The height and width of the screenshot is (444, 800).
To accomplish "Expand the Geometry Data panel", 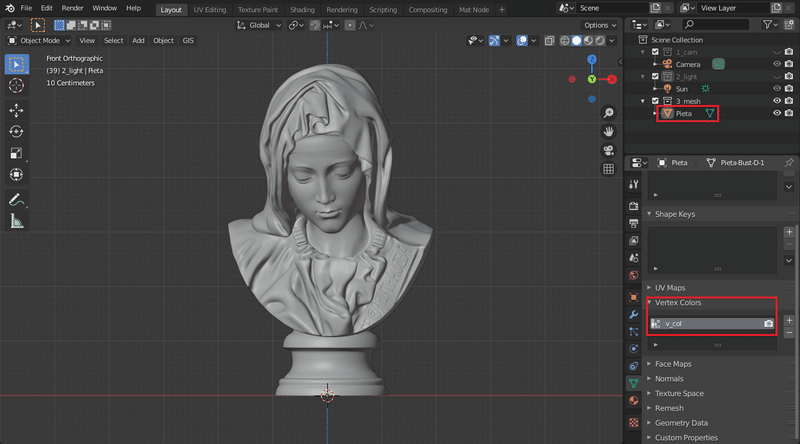I will [x=681, y=423].
